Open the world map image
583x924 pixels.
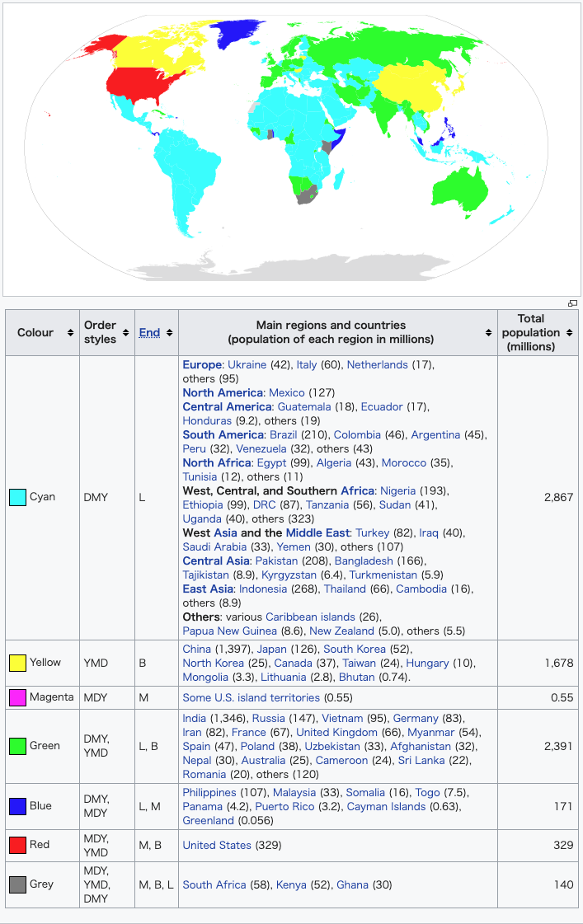pyautogui.click(x=291, y=148)
